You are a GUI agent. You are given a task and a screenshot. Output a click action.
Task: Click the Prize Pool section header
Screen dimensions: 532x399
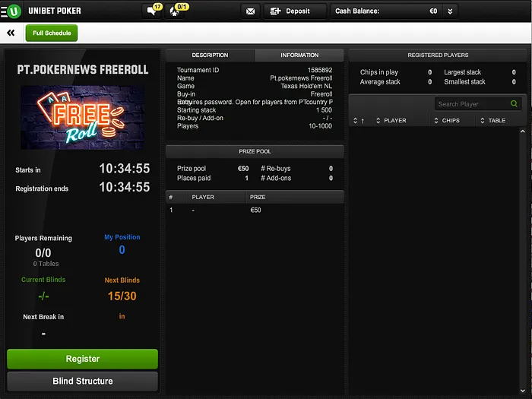[255, 151]
